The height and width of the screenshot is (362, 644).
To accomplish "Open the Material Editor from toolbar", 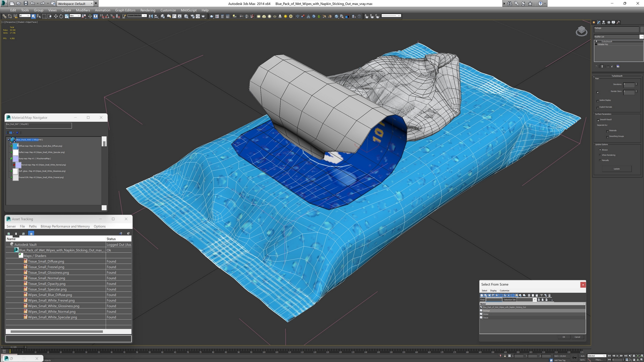I will (x=186, y=16).
